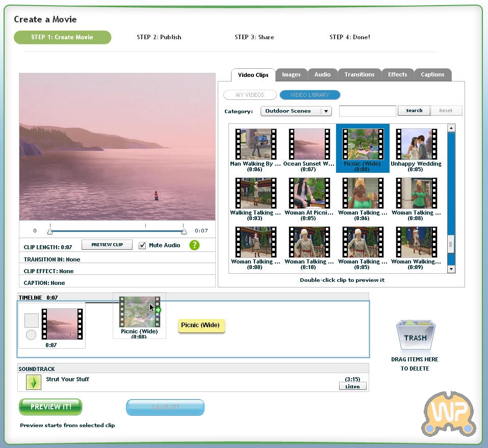Click the Listen button for soundtrack
The height and width of the screenshot is (448, 488).
(x=352, y=386)
